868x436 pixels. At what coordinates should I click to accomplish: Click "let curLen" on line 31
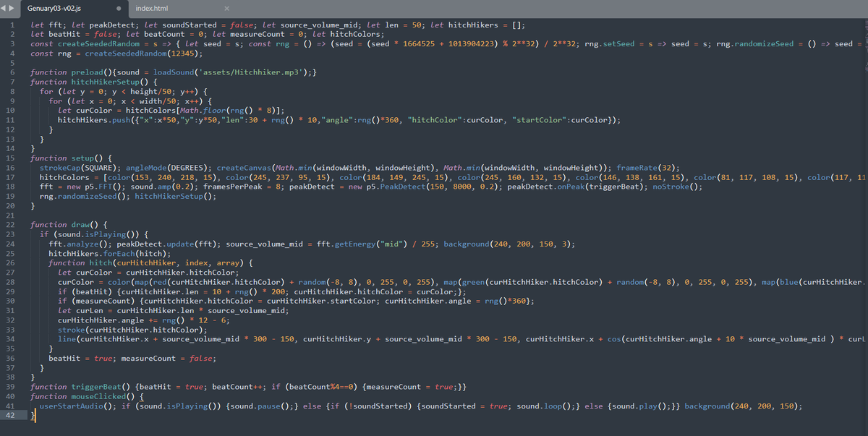(80, 310)
